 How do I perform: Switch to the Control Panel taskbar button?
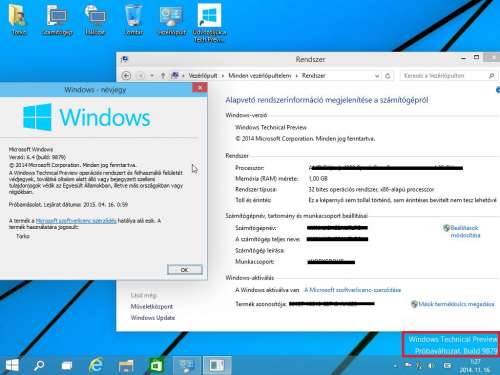(x=187, y=366)
